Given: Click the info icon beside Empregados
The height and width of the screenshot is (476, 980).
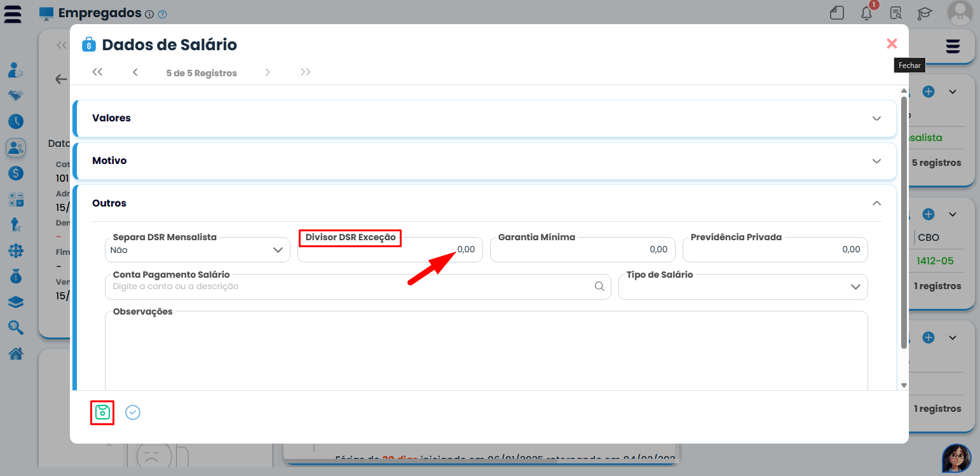Looking at the screenshot, I should click(149, 14).
